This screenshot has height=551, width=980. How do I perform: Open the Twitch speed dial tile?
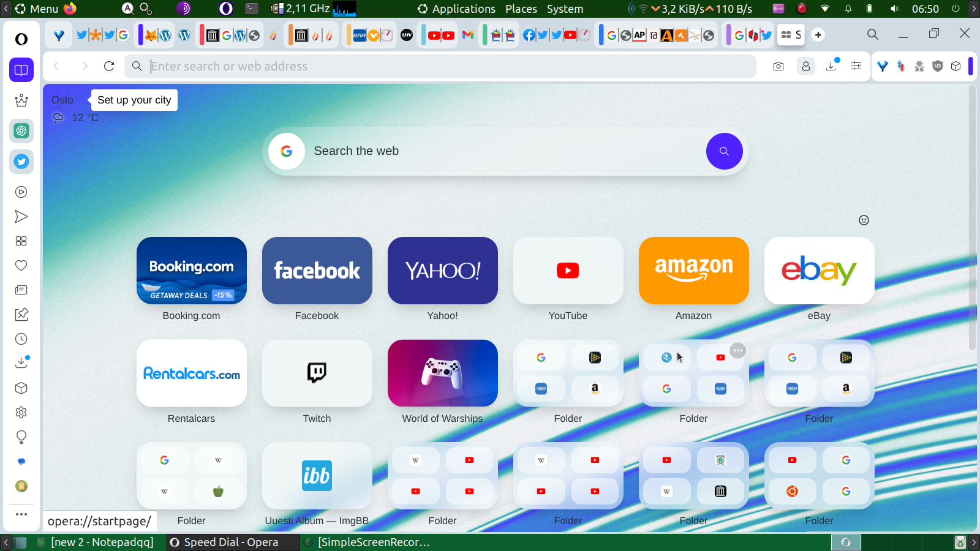tap(317, 373)
